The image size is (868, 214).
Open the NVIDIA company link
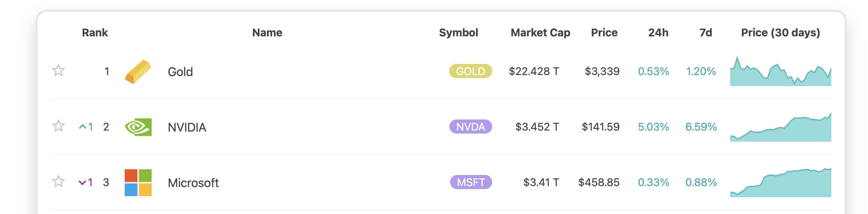[x=187, y=128]
